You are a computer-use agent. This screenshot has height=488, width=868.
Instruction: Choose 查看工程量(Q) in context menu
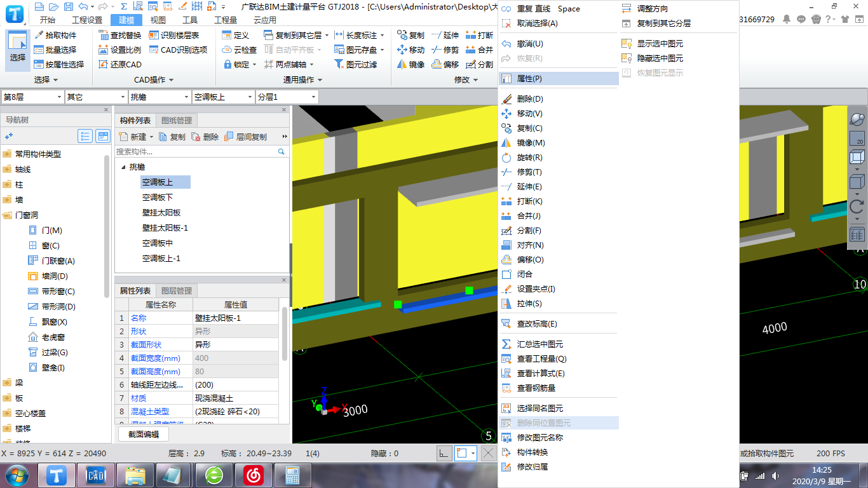[x=559, y=359]
